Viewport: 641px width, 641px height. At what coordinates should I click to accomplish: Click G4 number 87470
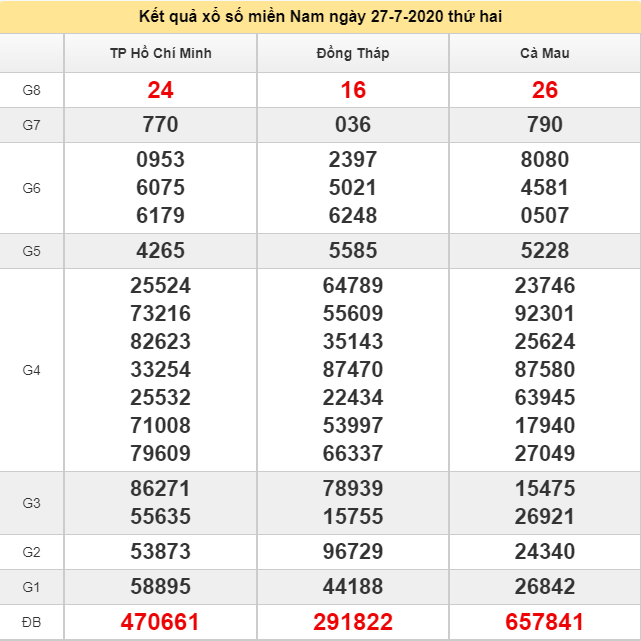(x=353, y=370)
